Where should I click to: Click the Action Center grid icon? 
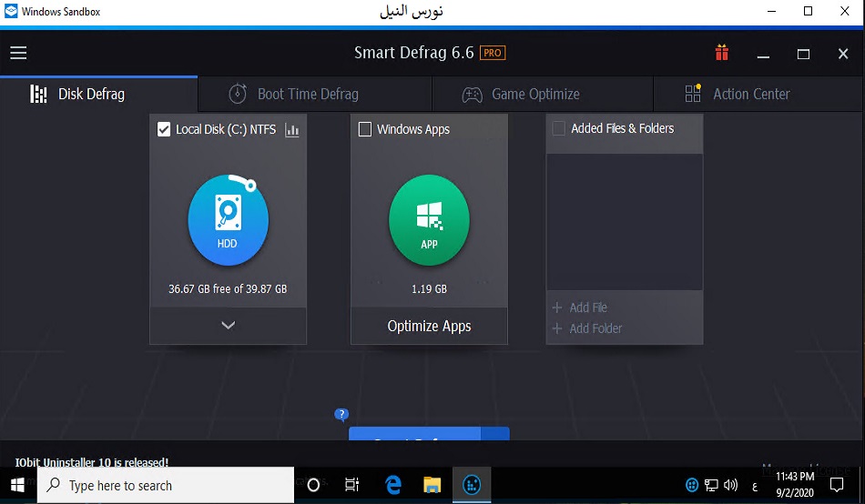pyautogui.click(x=693, y=94)
